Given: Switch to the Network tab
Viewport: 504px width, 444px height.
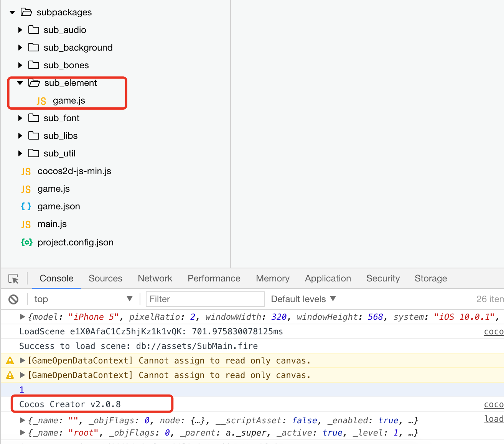Looking at the screenshot, I should pos(155,278).
